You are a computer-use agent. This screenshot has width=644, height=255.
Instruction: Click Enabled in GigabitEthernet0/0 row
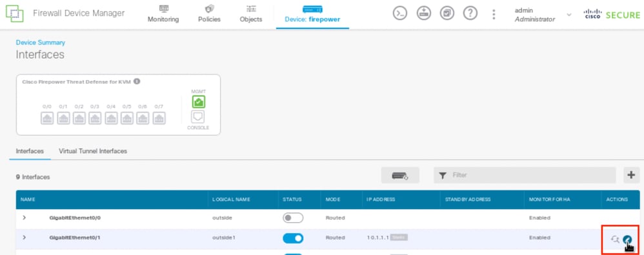pos(539,218)
